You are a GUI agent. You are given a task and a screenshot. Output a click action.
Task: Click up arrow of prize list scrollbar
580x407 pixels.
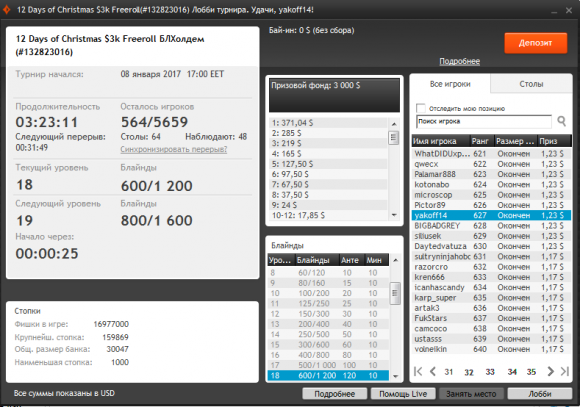tap(394, 124)
